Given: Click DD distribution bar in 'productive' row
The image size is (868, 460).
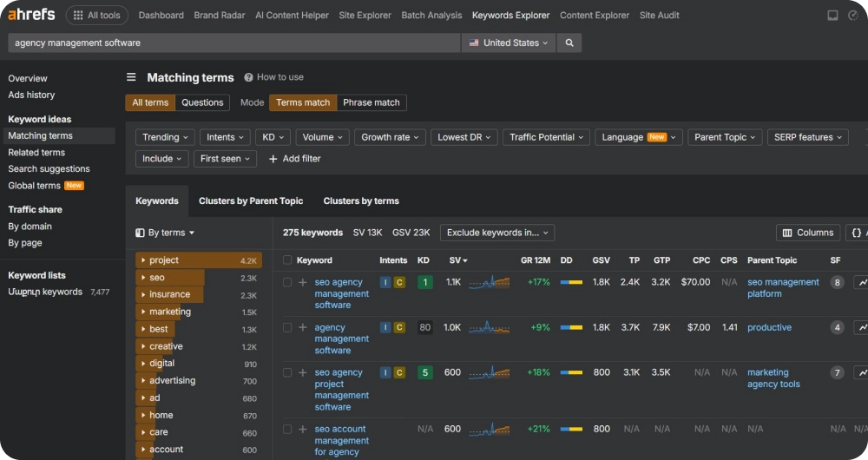Looking at the screenshot, I should point(571,328).
